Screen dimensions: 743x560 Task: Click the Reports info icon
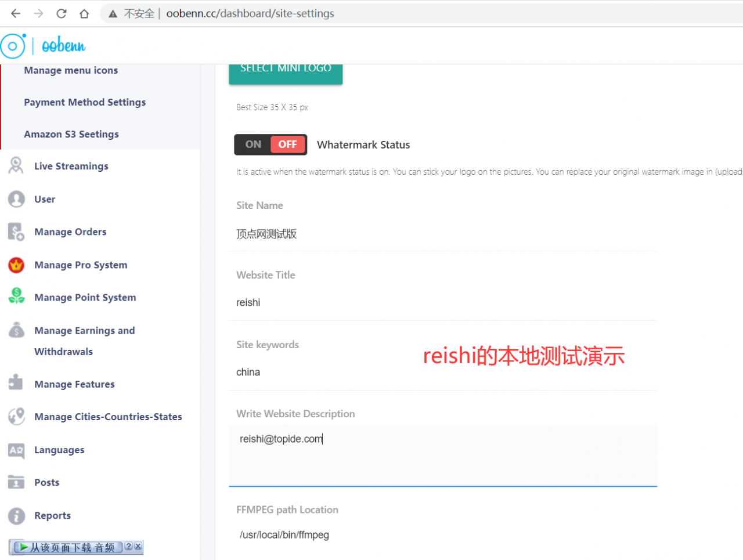pos(16,515)
